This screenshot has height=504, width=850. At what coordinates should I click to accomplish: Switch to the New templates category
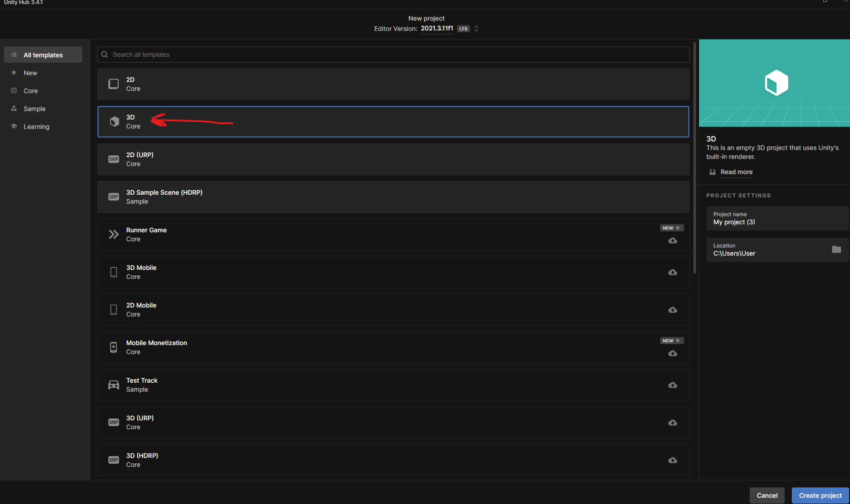pos(30,73)
